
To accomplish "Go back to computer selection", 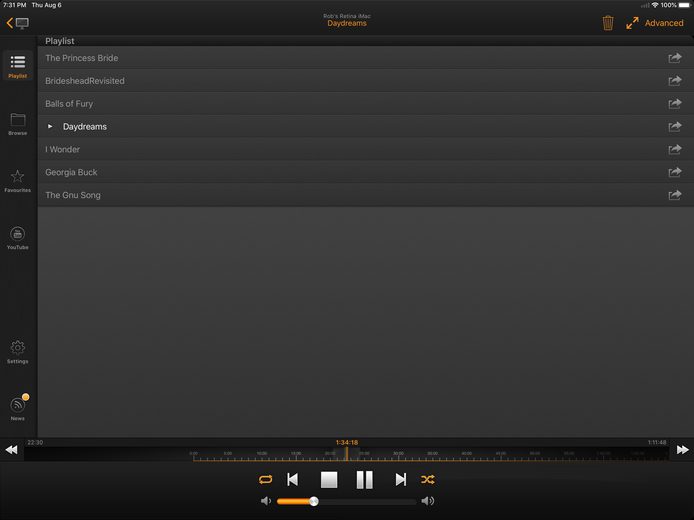I will [x=17, y=23].
